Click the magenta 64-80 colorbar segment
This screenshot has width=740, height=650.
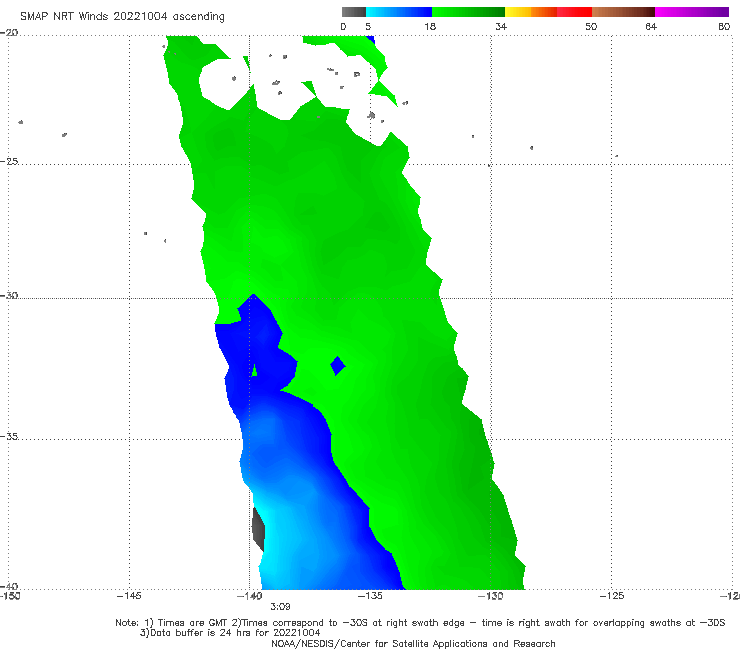point(692,12)
